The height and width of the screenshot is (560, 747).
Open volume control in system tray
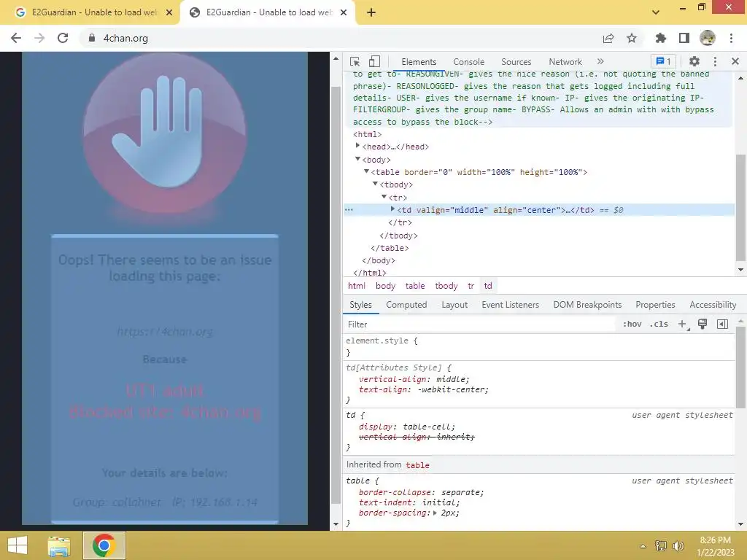pyautogui.click(x=678, y=546)
